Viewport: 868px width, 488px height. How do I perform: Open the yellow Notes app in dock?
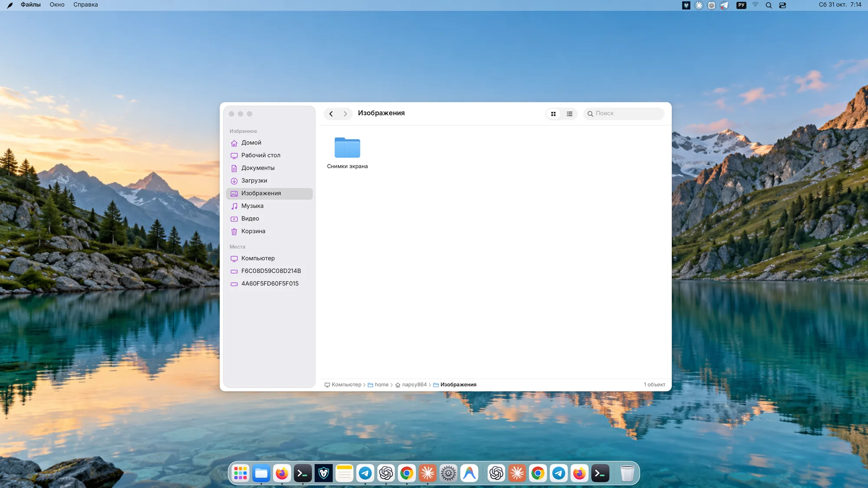pyautogui.click(x=345, y=473)
